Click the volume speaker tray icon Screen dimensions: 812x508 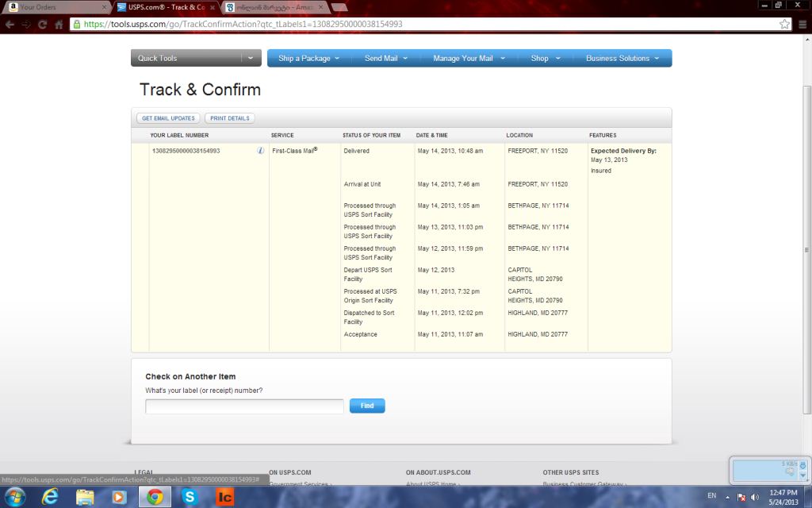click(755, 497)
